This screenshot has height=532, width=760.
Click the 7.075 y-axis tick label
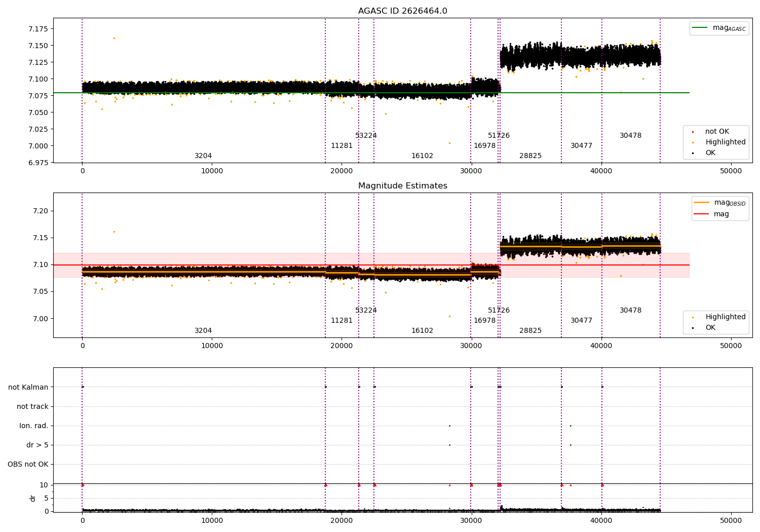point(38,96)
